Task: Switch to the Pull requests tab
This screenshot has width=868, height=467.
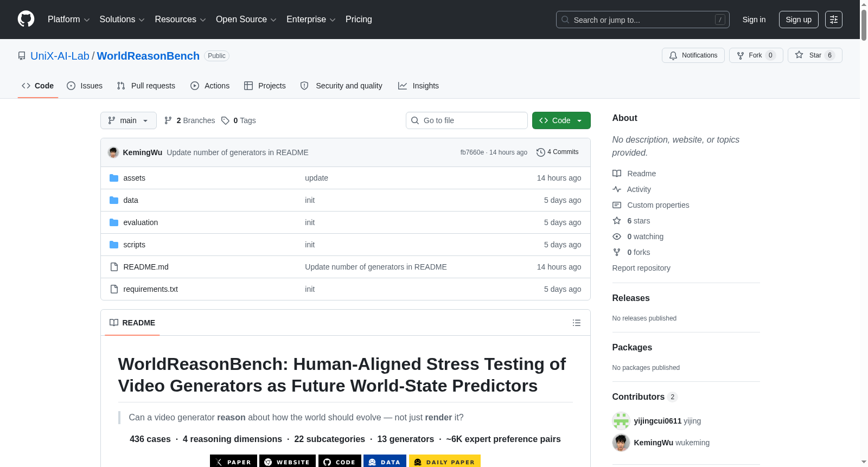Action: 146,86
